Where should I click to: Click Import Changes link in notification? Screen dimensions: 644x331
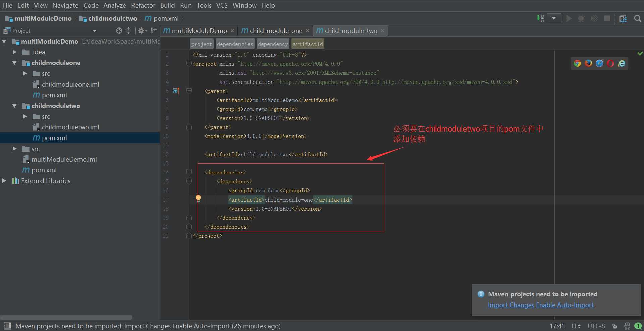click(x=511, y=305)
